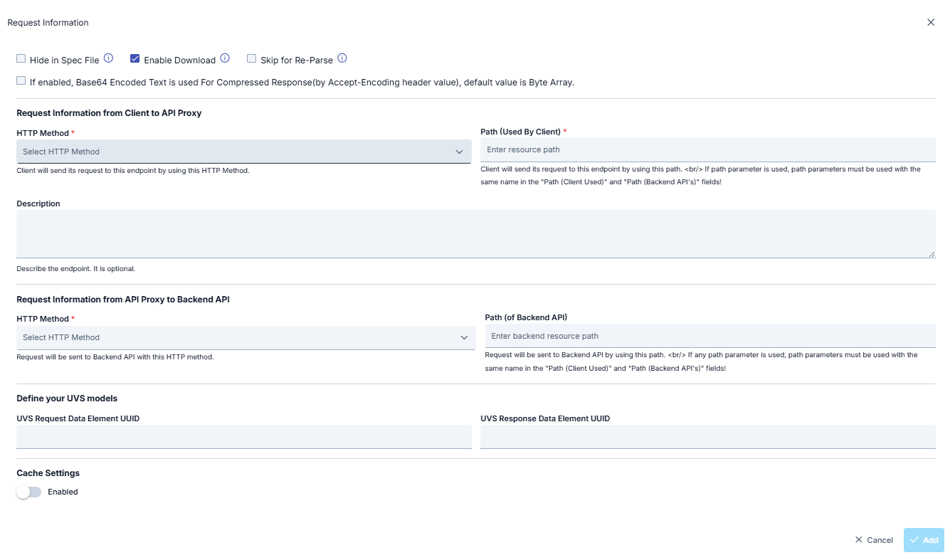Screen dimensions: 950x560
Task: Uncheck the Enable Download checkbox
Action: point(135,58)
